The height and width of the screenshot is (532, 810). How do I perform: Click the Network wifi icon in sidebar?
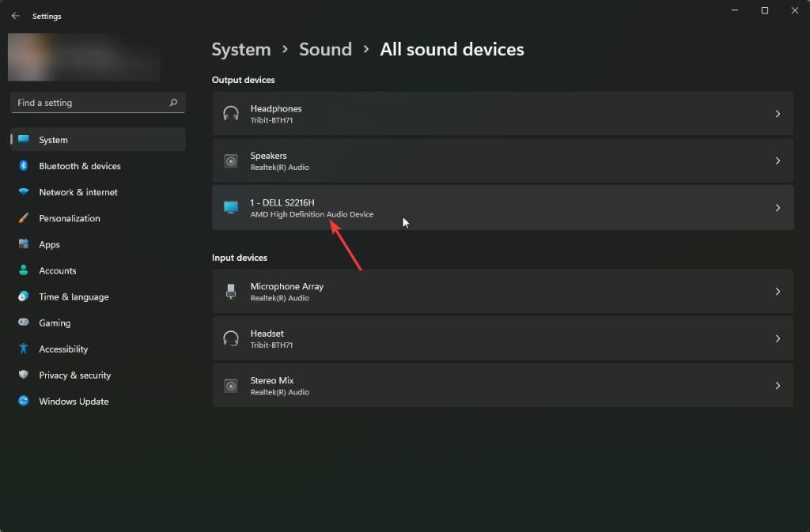pyautogui.click(x=24, y=191)
